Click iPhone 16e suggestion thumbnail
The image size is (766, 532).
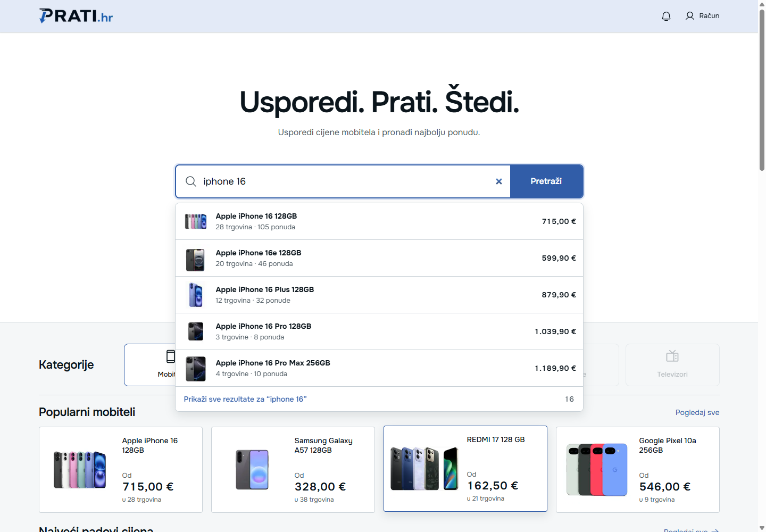(196, 260)
